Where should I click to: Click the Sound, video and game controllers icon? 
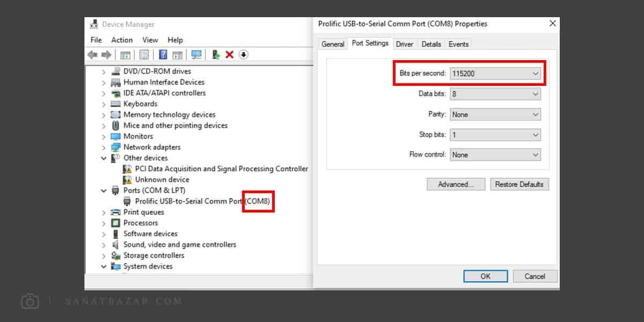point(115,245)
